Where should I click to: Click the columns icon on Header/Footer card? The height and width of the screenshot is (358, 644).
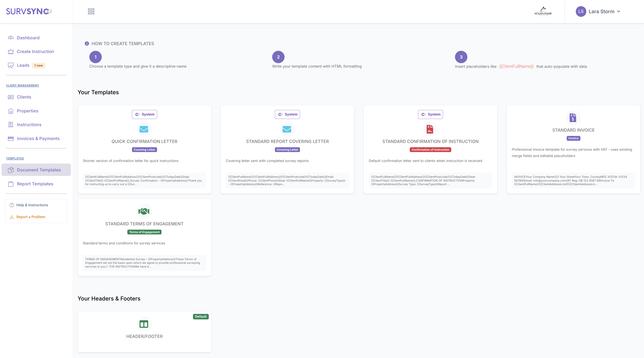[x=144, y=324]
